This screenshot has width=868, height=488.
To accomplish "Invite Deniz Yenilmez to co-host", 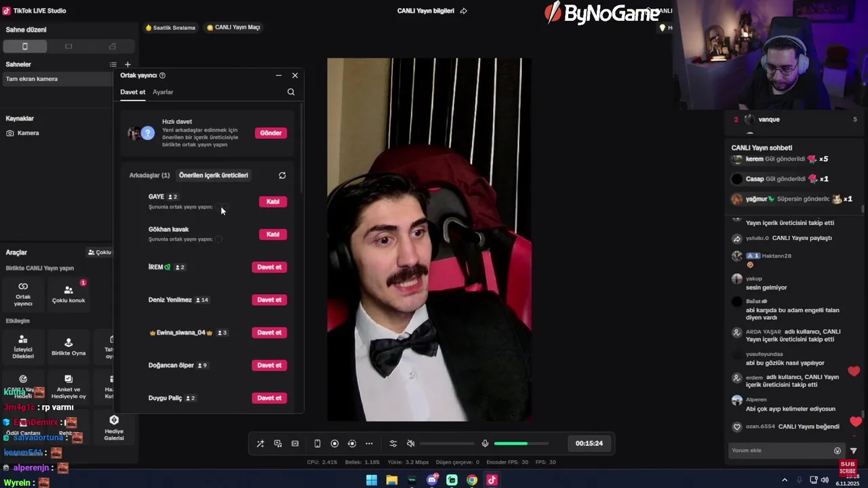I will pyautogui.click(x=269, y=300).
